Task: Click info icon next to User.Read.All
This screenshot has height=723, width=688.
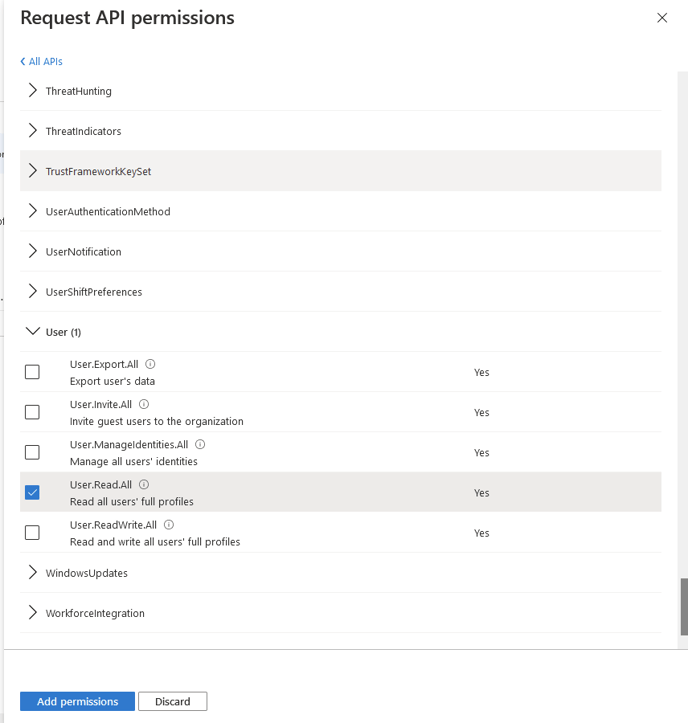Action: 144,485
